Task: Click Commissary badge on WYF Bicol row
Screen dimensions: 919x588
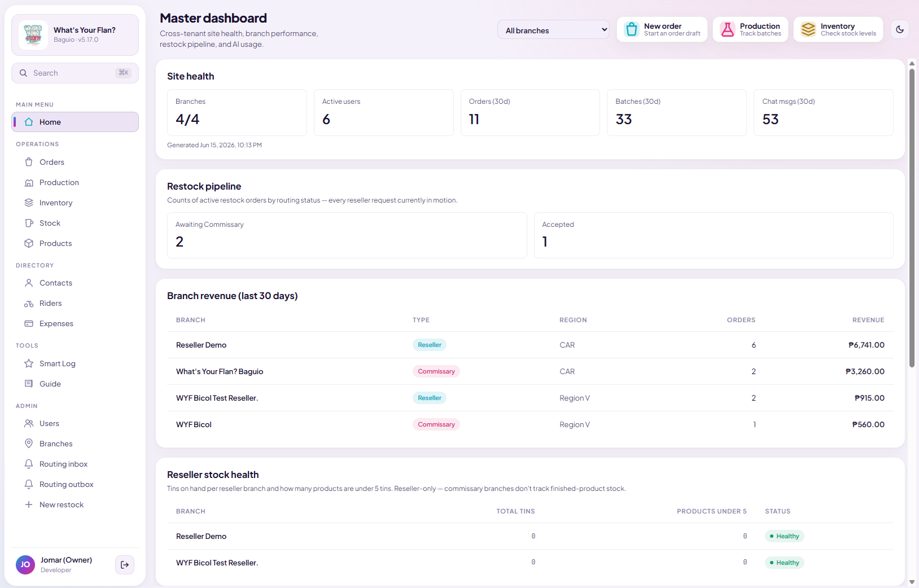Action: coord(436,424)
